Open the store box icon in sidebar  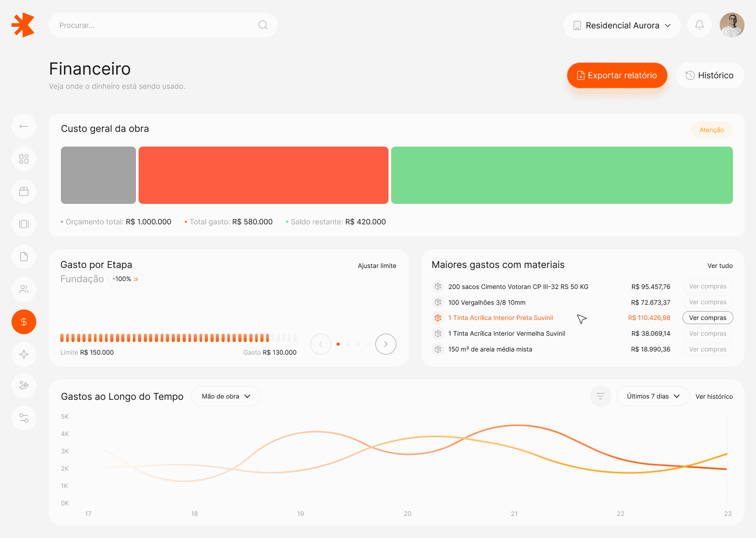[24, 191]
